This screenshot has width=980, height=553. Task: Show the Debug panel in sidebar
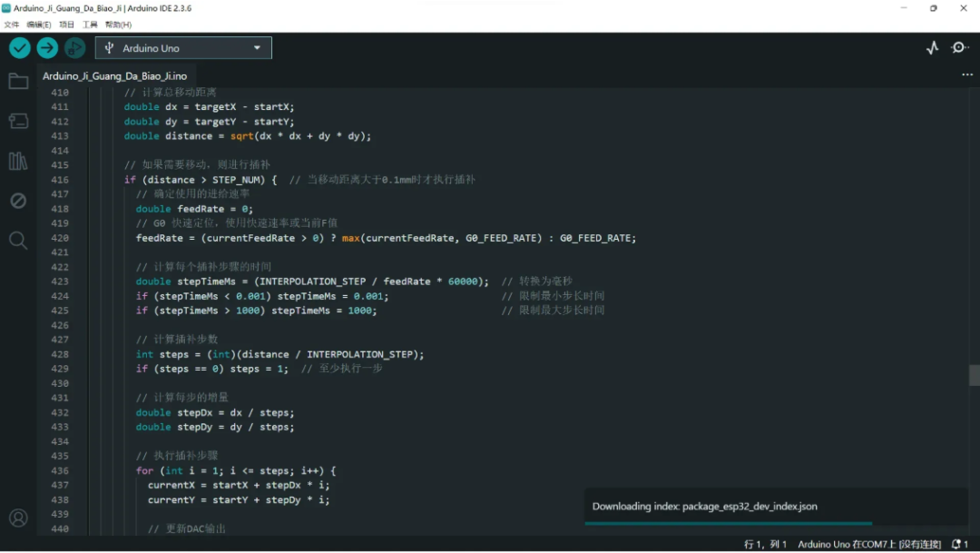[18, 201]
